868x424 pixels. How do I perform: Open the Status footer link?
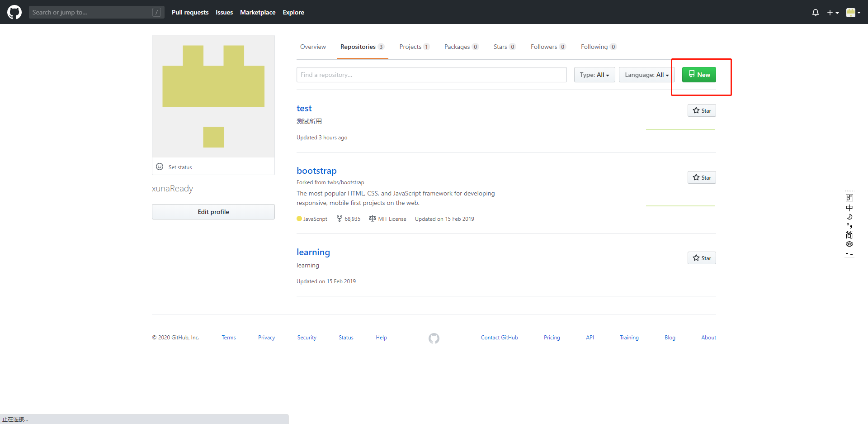(x=346, y=338)
